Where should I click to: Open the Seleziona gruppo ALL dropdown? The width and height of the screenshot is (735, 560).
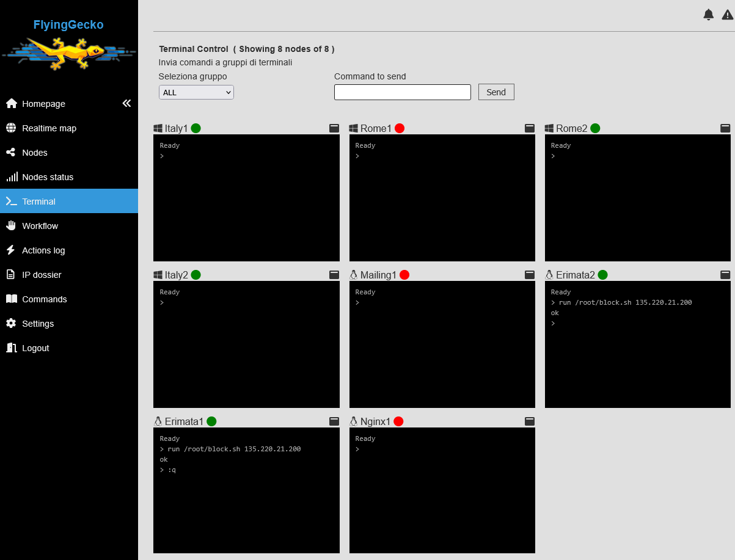click(x=196, y=92)
